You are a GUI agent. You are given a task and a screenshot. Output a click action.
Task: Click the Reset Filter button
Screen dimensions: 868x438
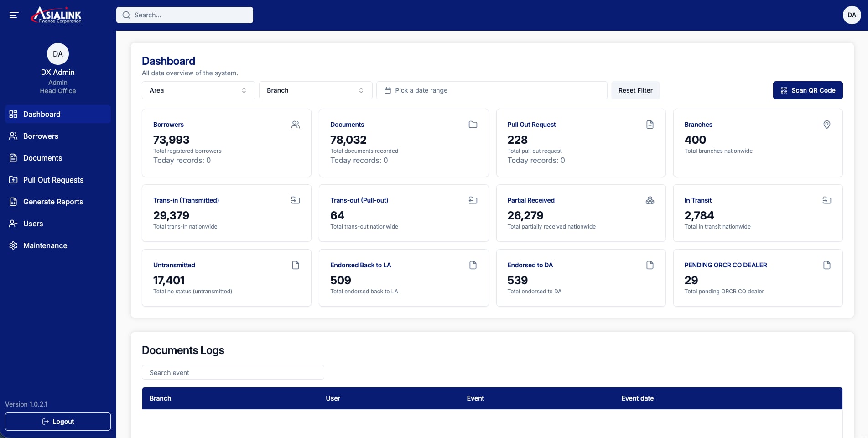click(635, 90)
